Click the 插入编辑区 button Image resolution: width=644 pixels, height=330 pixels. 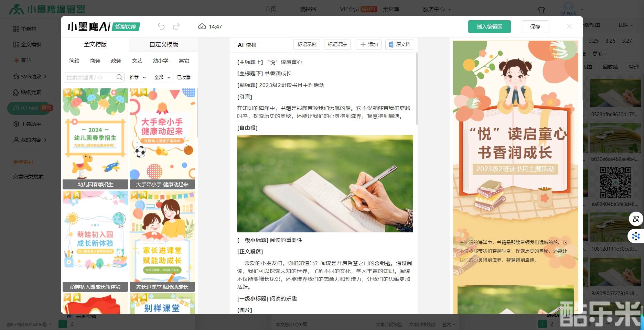click(489, 26)
